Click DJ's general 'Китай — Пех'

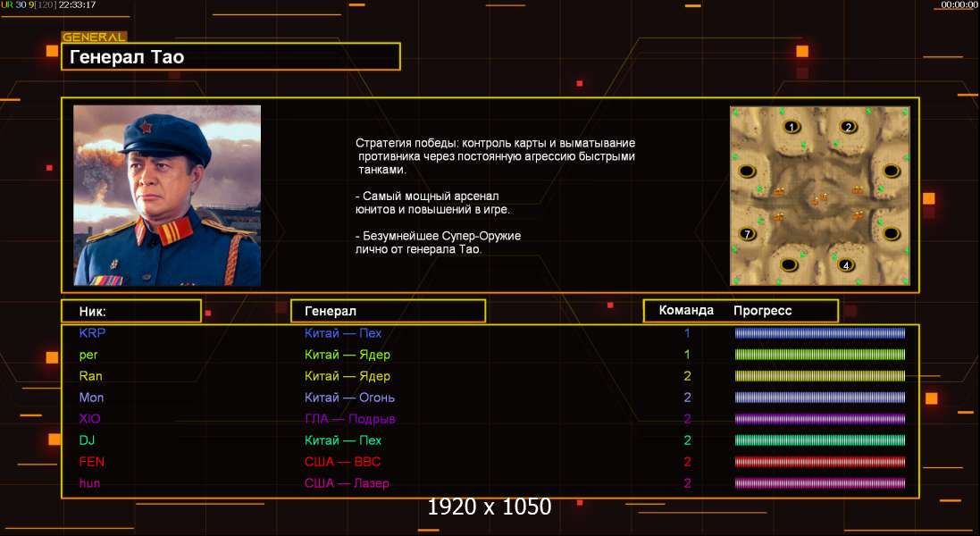pos(342,440)
